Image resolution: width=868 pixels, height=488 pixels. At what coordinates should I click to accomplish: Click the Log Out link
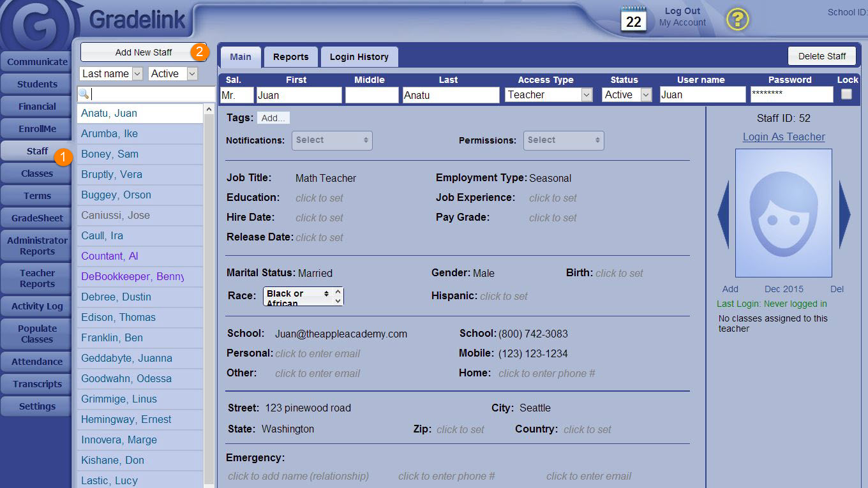682,11
